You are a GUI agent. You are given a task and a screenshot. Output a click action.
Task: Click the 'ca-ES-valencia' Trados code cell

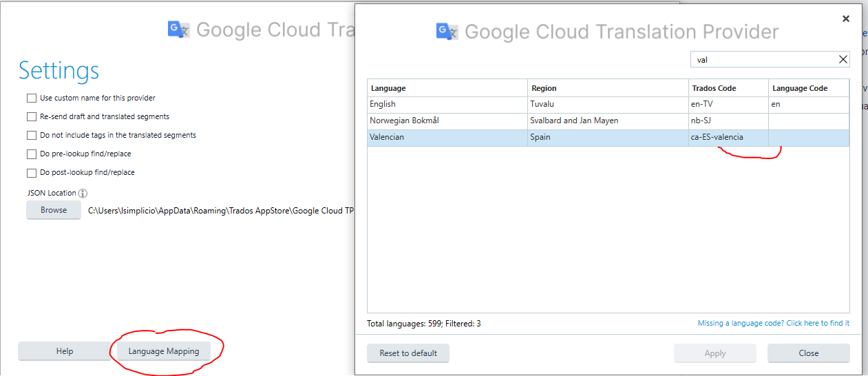click(x=729, y=138)
